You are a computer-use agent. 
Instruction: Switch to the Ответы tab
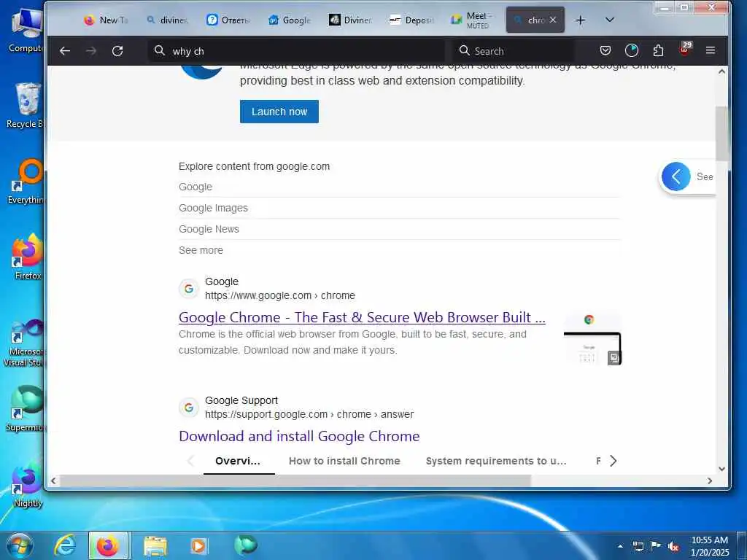tap(228, 20)
